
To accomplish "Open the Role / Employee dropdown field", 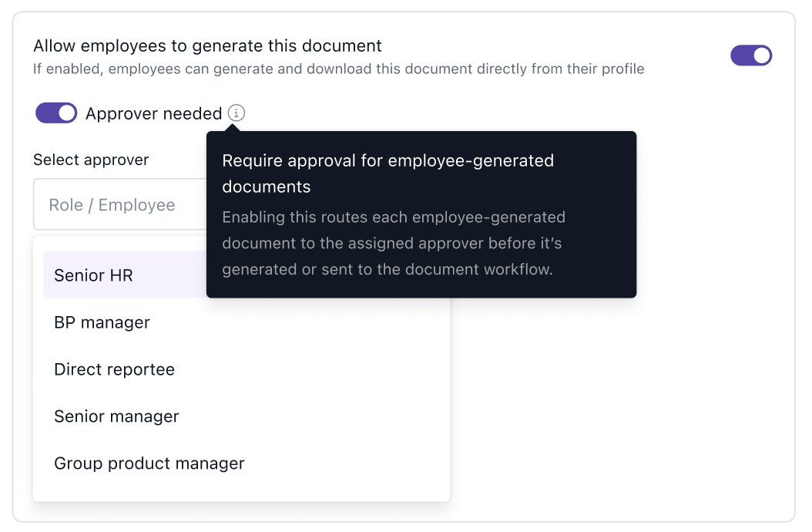I will [x=116, y=205].
